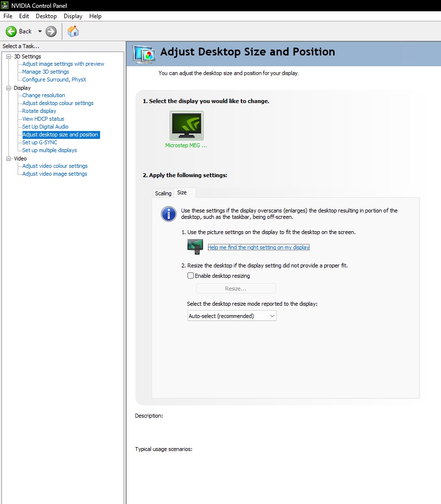Open the Desktop menu
The height and width of the screenshot is (504, 441).
(x=46, y=16)
